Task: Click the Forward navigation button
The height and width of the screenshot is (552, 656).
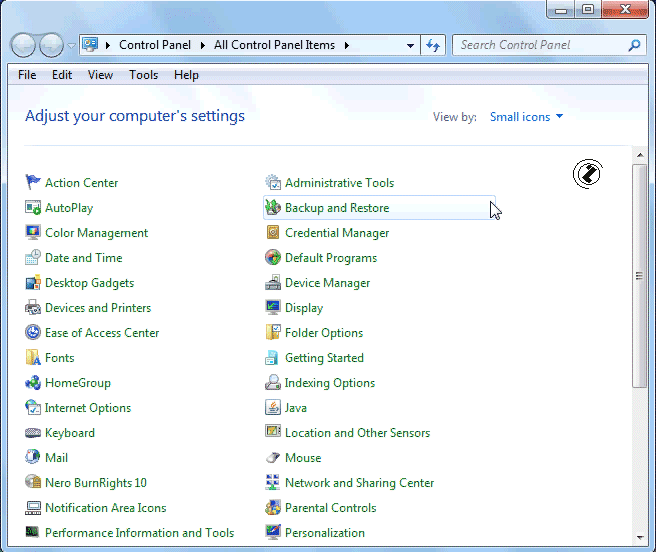Action: click(x=51, y=45)
